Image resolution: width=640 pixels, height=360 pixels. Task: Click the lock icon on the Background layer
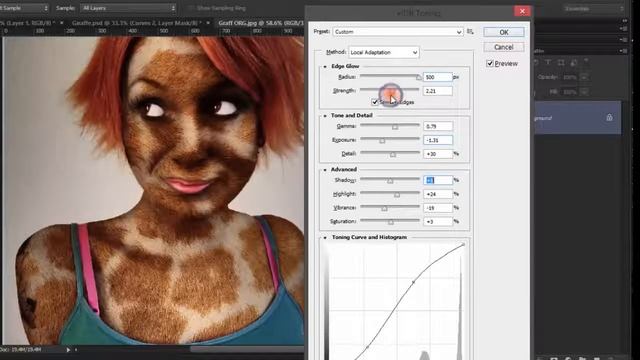[609, 118]
